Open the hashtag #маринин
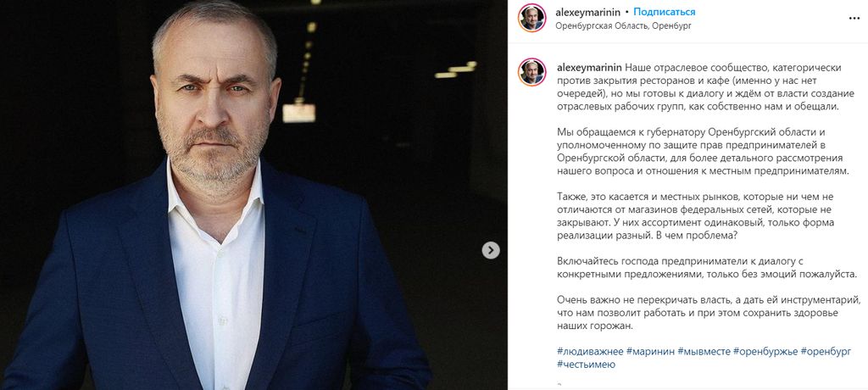This screenshot has width=868, height=390. click(x=650, y=351)
